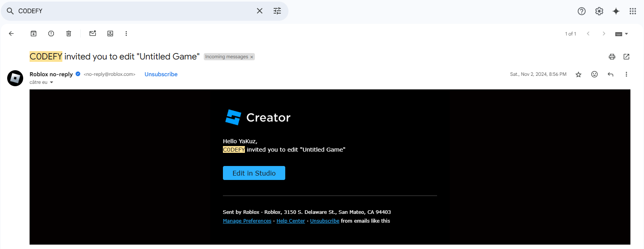The image size is (644, 249).
Task: Click the 'Sent by Roblox' address line
Action: coord(307,212)
